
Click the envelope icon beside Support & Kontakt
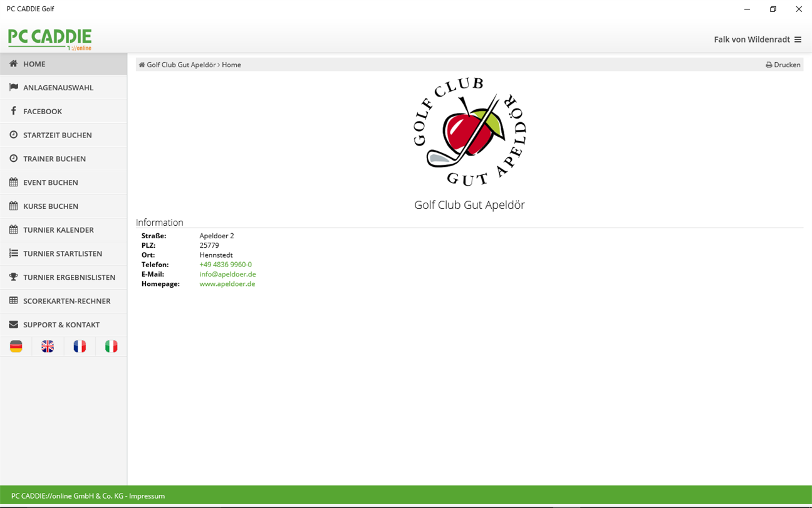coord(13,324)
